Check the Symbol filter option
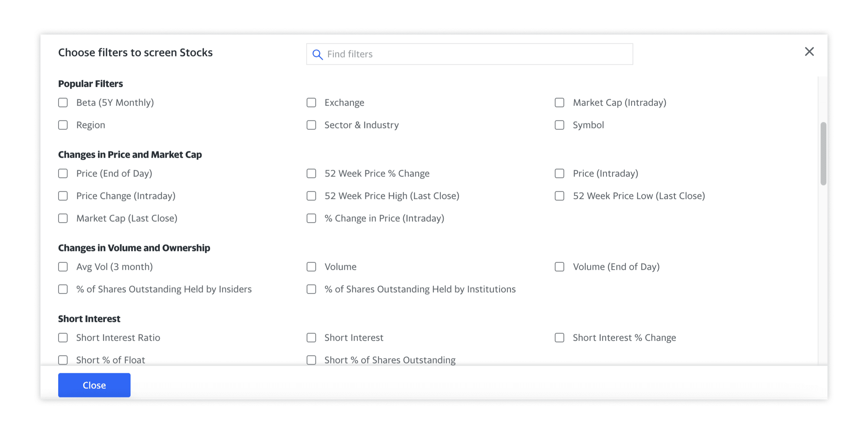The width and height of the screenshot is (868, 434). click(559, 125)
